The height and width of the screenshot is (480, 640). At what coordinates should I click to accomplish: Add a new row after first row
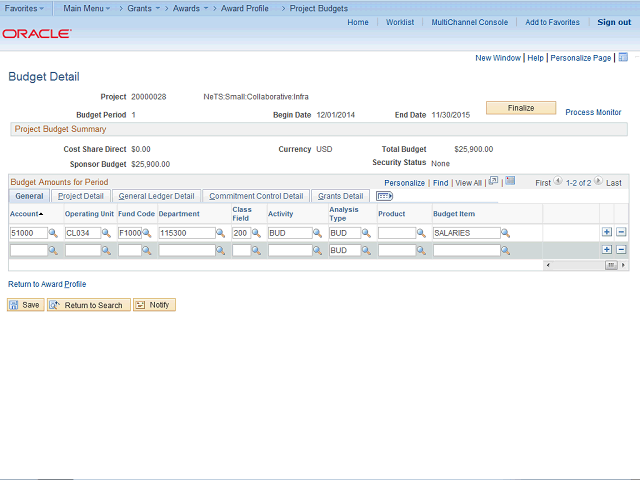[606, 232]
